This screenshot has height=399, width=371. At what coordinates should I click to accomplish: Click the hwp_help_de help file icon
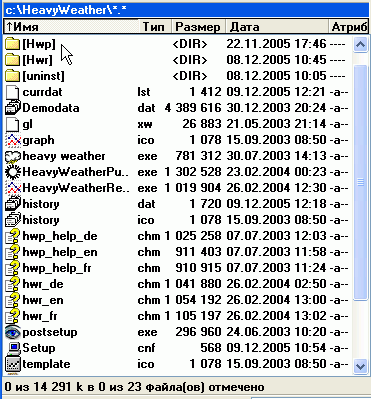[x=13, y=236]
